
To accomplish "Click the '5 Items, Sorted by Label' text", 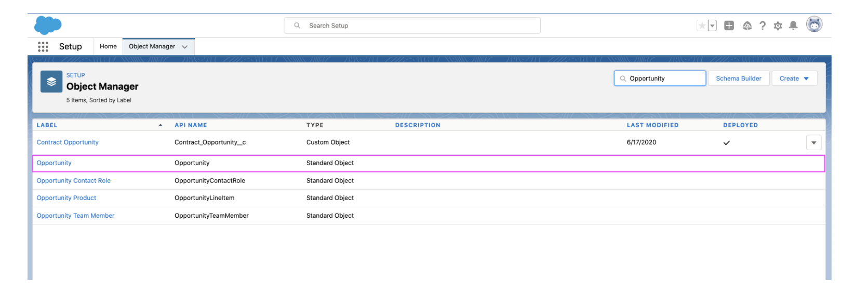I will point(99,100).
